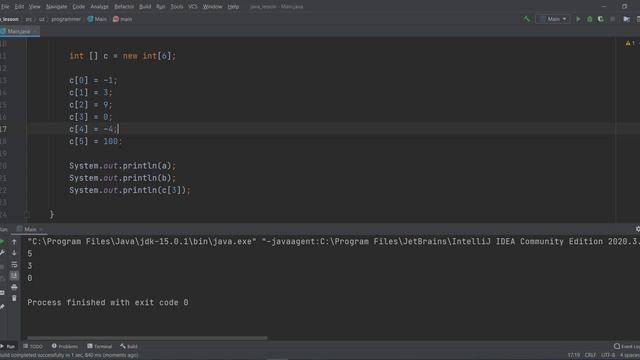The width and height of the screenshot is (640, 360).
Task: Click the System.out.println(c[3]) line
Action: point(130,190)
